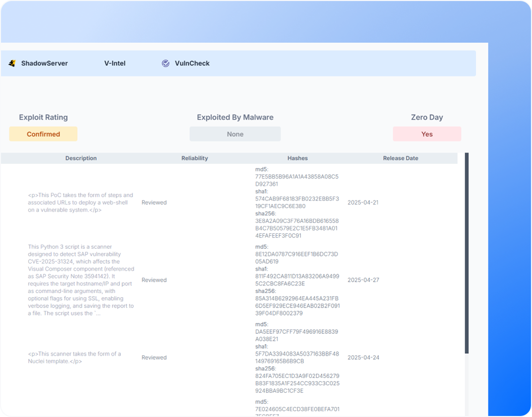The image size is (532, 417).
Task: Select the web-shell PoC description text
Action: 81,203
